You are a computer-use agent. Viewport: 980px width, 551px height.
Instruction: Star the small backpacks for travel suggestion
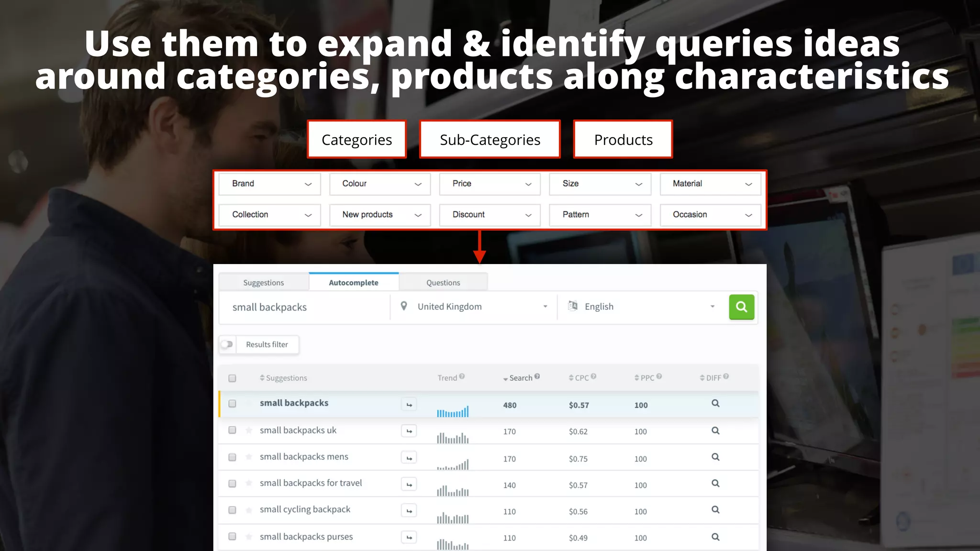[x=249, y=483]
